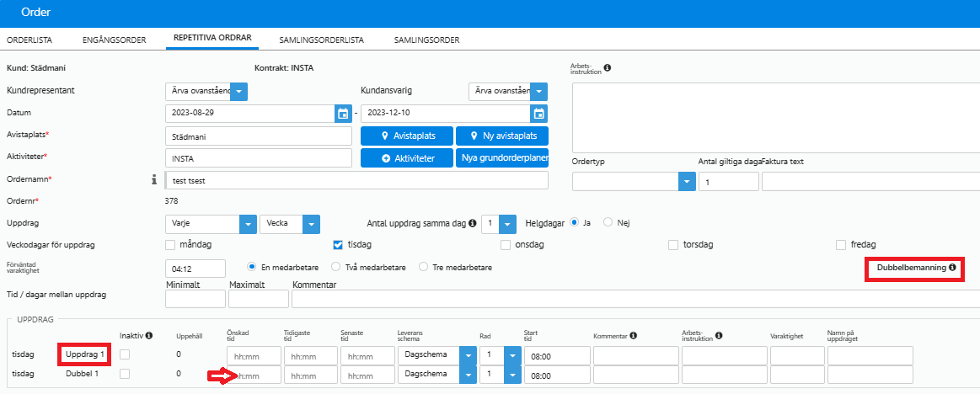Check the fredag checkbox
This screenshot has height=394, width=980.
(x=841, y=245)
